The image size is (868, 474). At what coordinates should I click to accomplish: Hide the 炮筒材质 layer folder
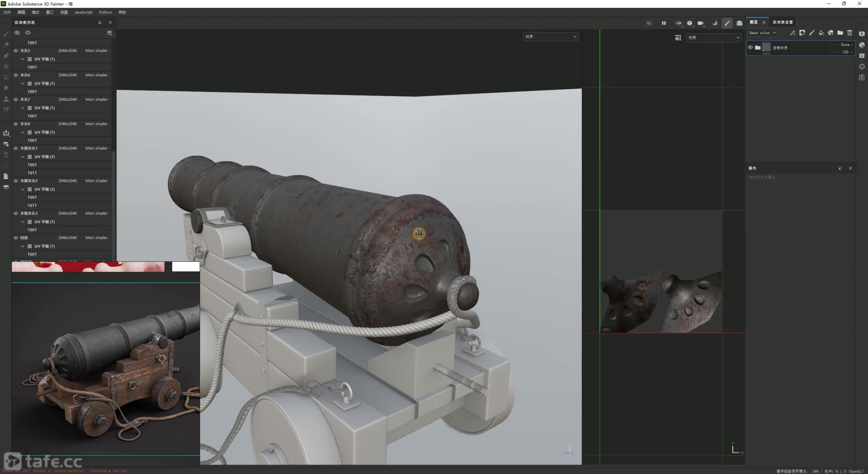click(x=750, y=47)
